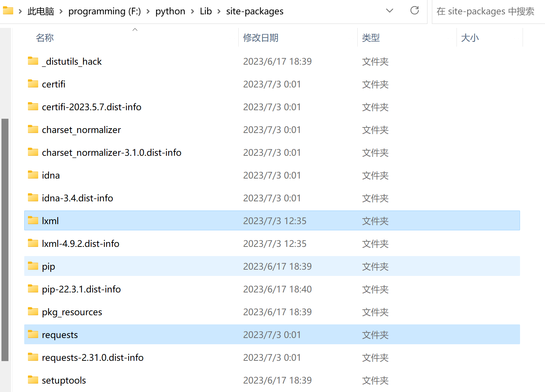Expand chevron after 此电脑 breadcrumb
This screenshot has height=392, width=545.
(61, 11)
